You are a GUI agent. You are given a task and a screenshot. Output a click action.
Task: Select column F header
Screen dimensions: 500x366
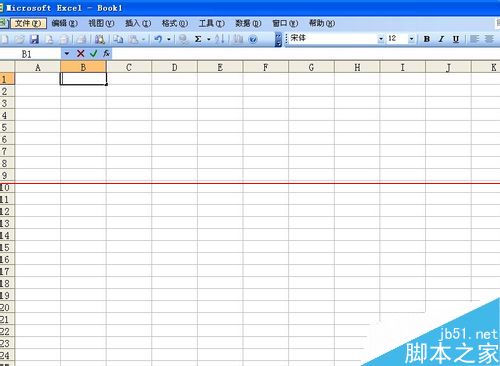266,67
